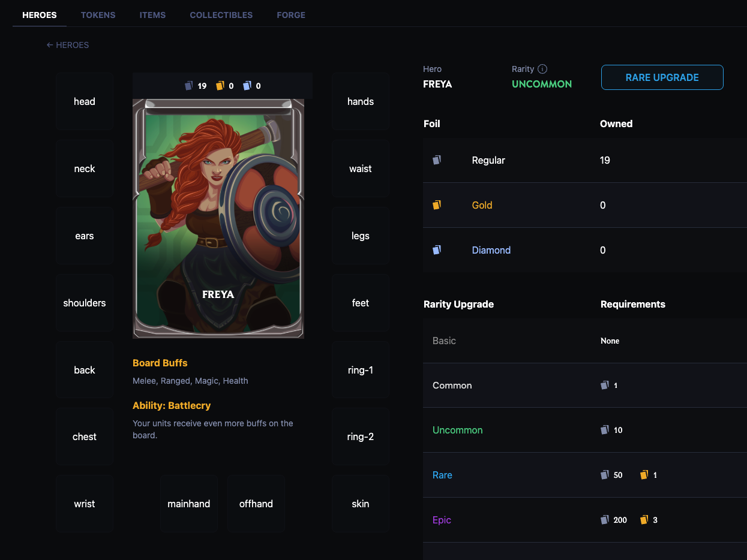Click the Common rarity row label
The width and height of the screenshot is (747, 560).
tap(452, 386)
